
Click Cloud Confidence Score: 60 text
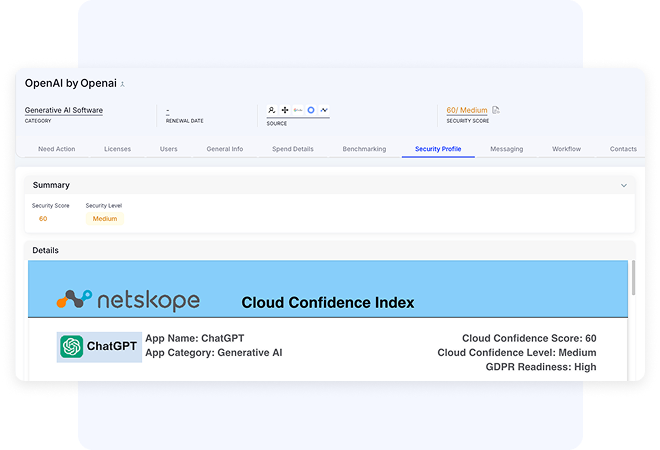529,338
